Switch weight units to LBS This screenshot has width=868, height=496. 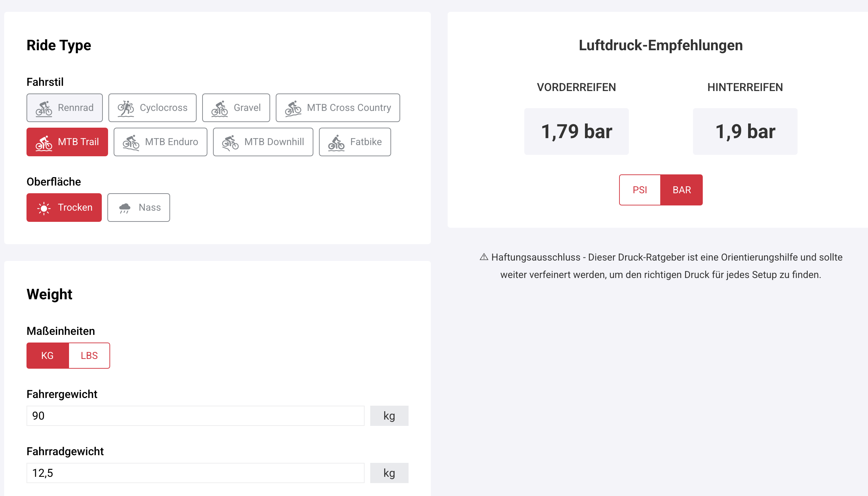pos(89,356)
